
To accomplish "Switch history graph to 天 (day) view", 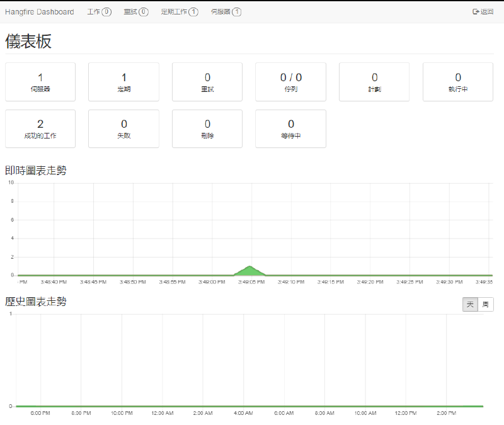I will tap(470, 305).
